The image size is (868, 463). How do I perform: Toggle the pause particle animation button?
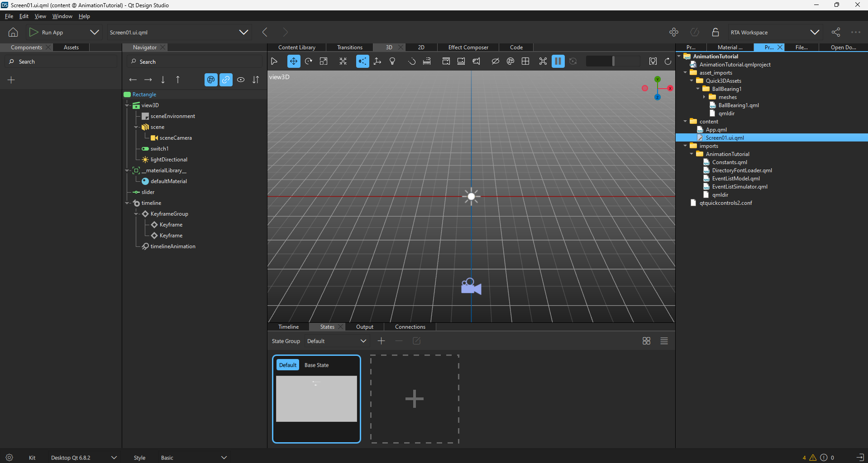coord(558,61)
